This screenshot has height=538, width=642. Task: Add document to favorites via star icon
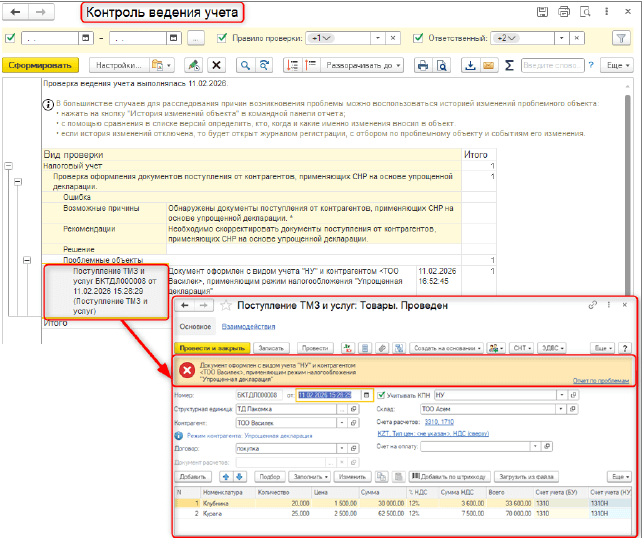coord(225,304)
